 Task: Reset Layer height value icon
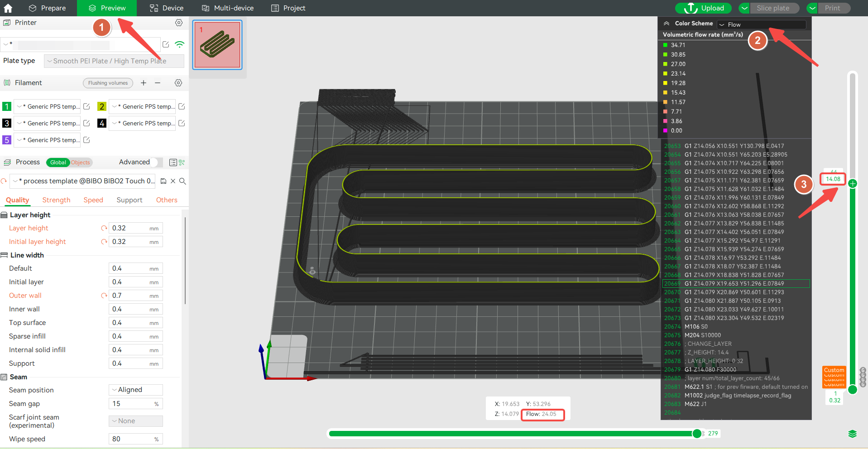point(104,228)
